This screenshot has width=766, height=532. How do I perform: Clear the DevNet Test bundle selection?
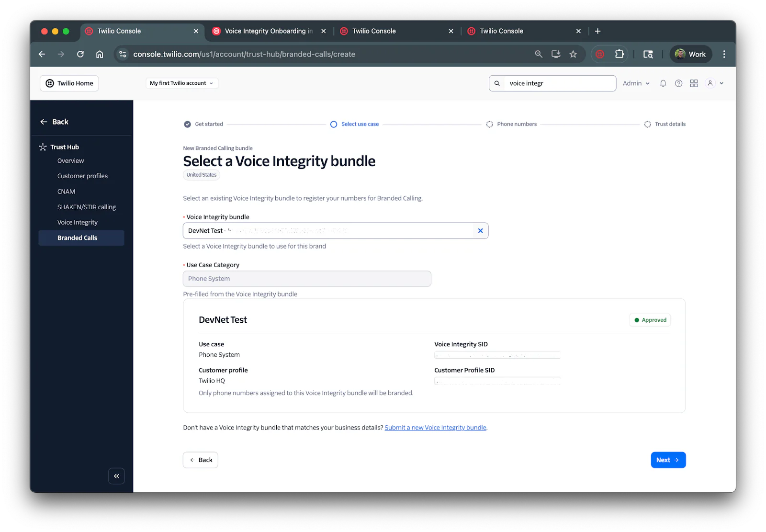point(480,230)
